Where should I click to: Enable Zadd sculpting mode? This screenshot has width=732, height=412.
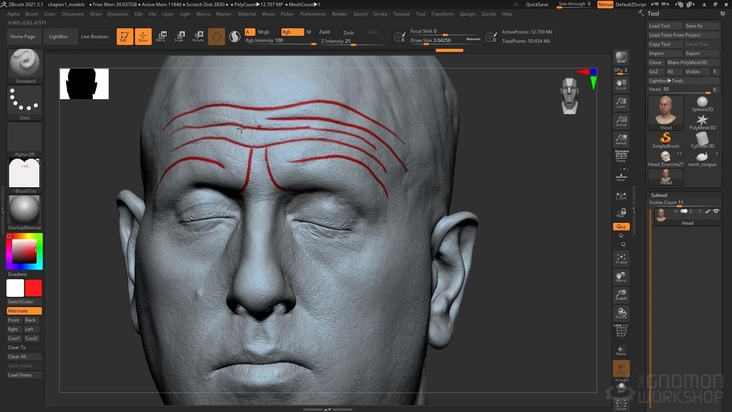[x=324, y=32]
